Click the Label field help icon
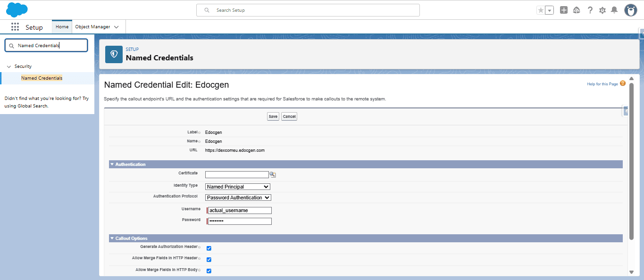The image size is (644, 280). (x=199, y=132)
